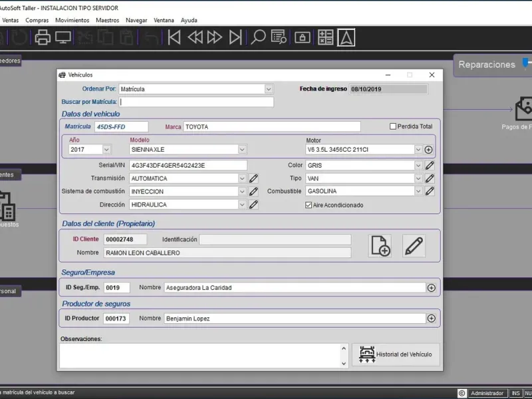Click the new client document icon

(x=380, y=246)
